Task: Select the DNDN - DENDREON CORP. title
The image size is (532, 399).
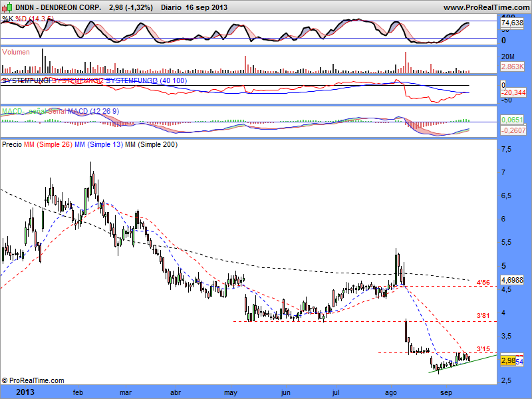Action: [x=58, y=7]
